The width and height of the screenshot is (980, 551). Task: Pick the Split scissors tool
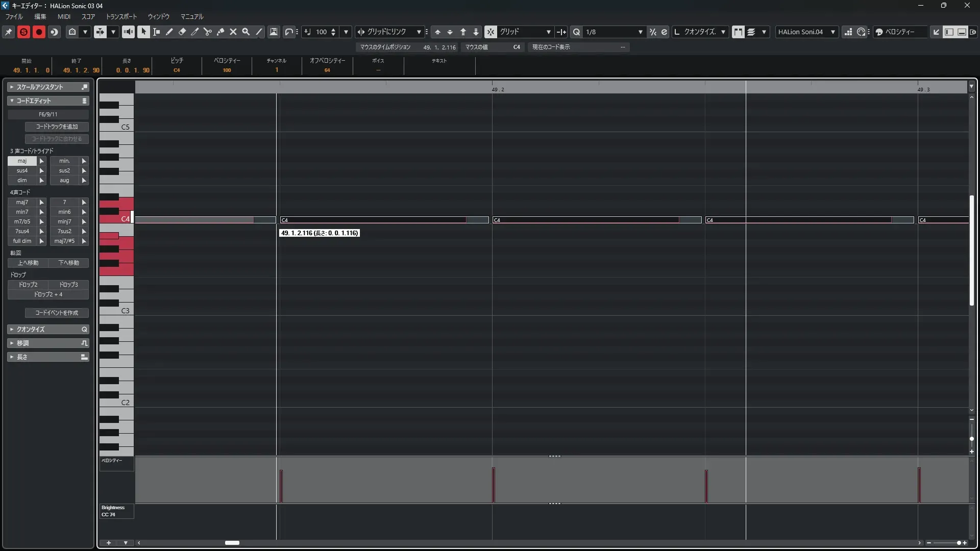click(x=208, y=32)
